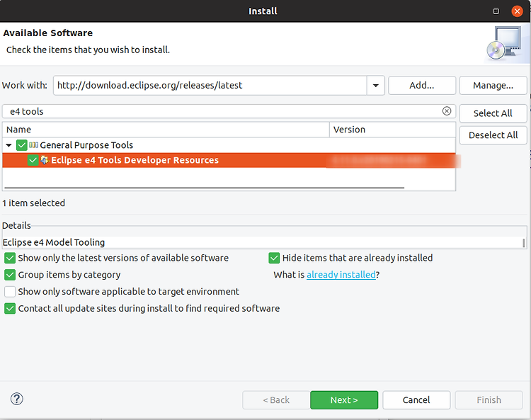Image resolution: width=531 pixels, height=420 pixels.
Task: Click the Select All button
Action: click(493, 113)
